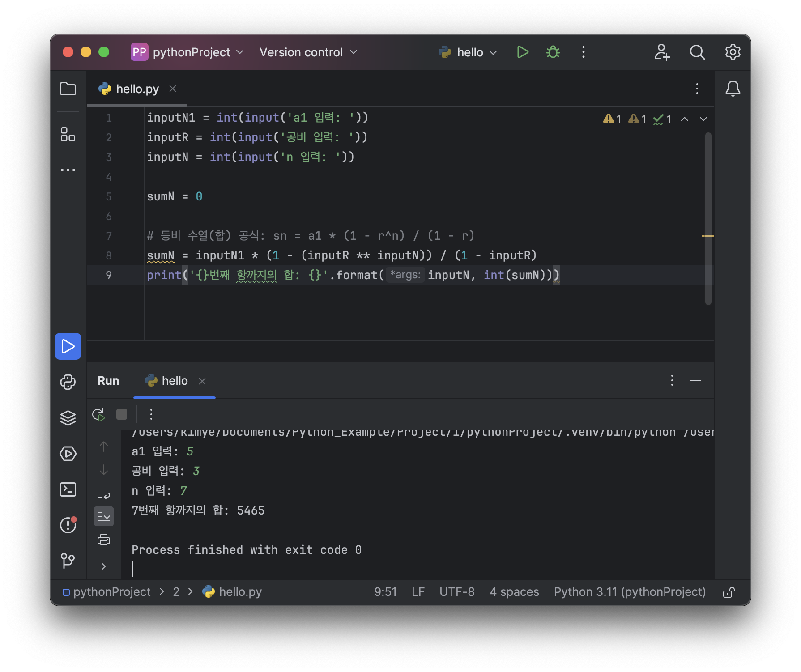
Task: Open Run panel options menu
Action: (672, 381)
